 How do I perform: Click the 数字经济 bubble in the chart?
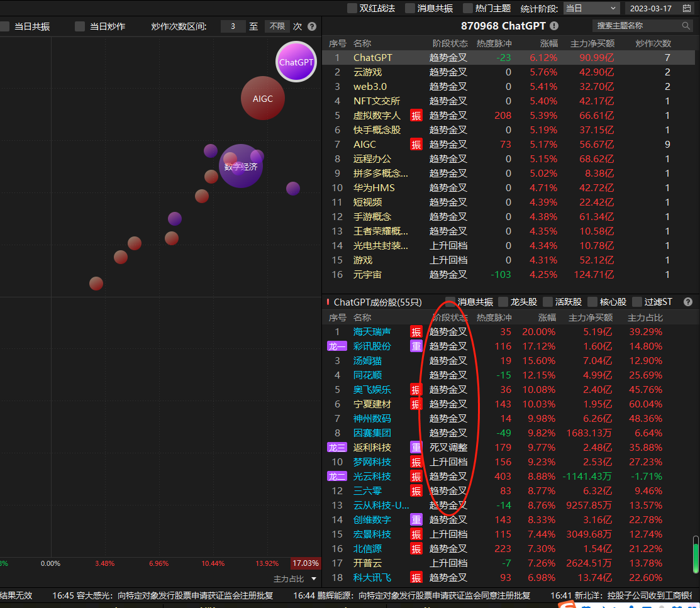tap(241, 167)
